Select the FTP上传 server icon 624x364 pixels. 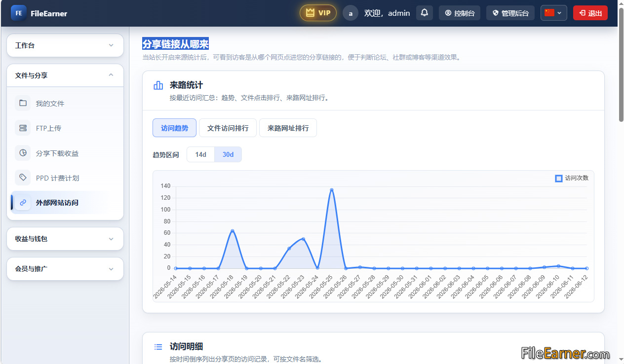point(23,128)
